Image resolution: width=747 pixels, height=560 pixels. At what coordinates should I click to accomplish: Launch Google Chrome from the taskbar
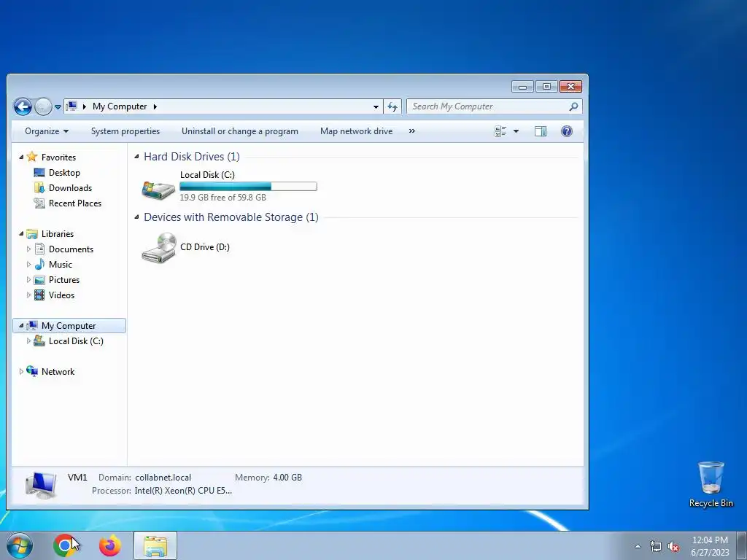[64, 545]
